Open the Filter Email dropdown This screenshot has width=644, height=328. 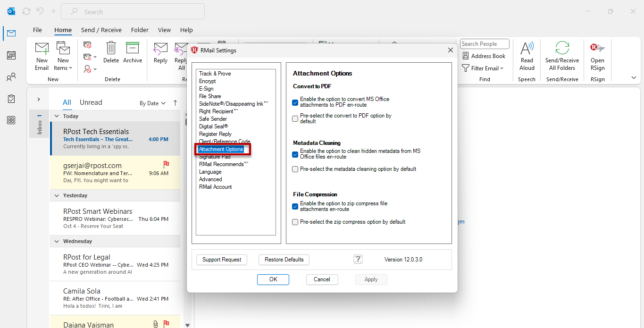point(484,68)
